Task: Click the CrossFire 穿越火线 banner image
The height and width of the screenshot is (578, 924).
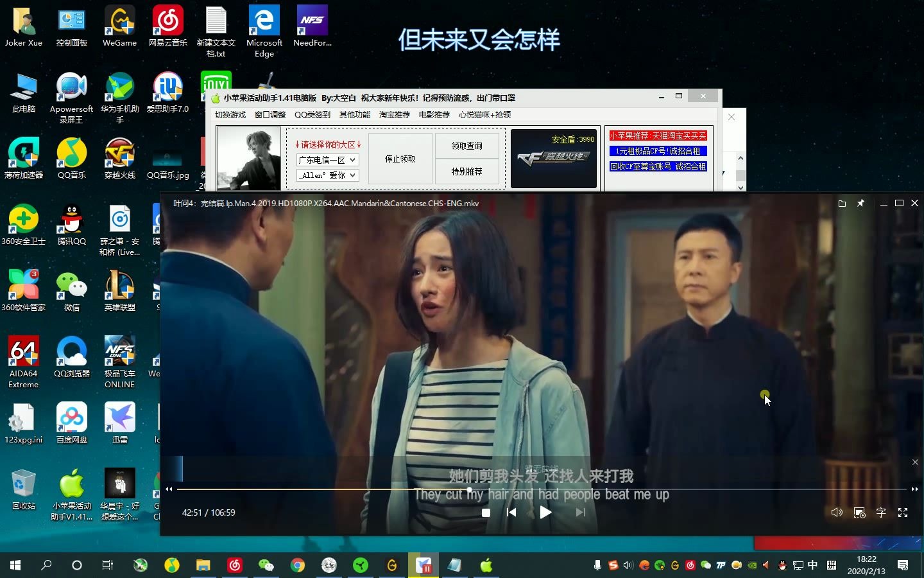Action: pyautogui.click(x=554, y=159)
